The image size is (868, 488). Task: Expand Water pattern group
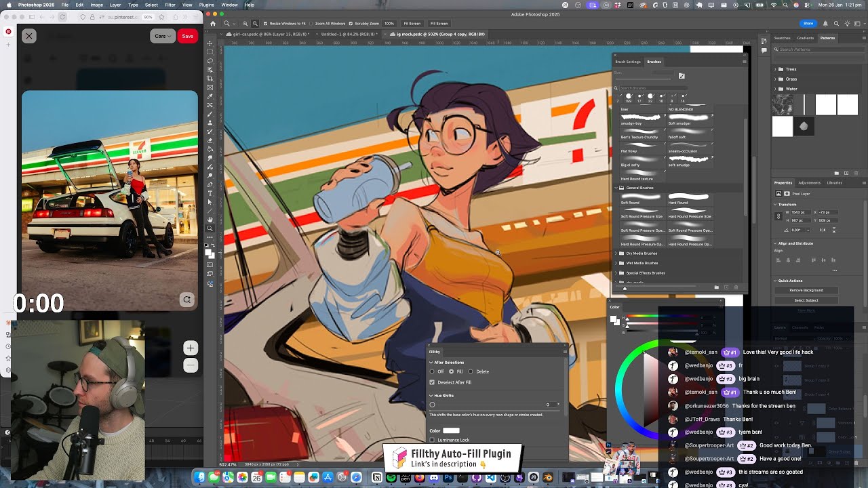775,89
